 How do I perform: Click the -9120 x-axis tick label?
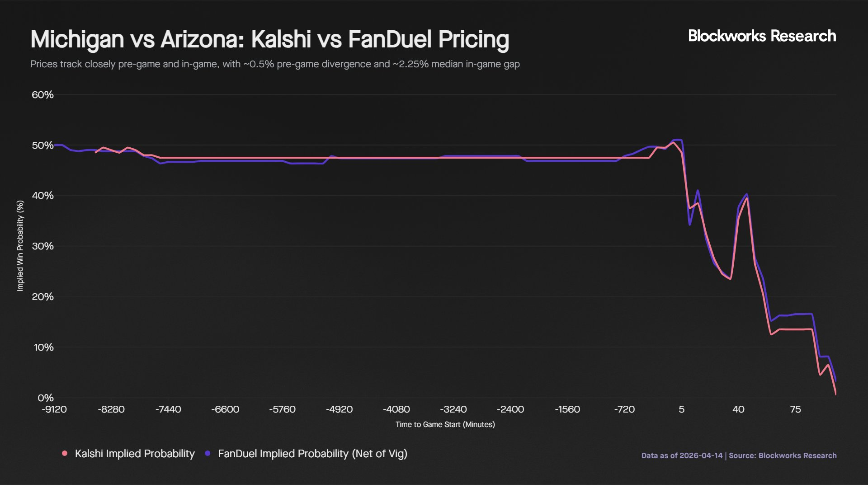click(54, 409)
